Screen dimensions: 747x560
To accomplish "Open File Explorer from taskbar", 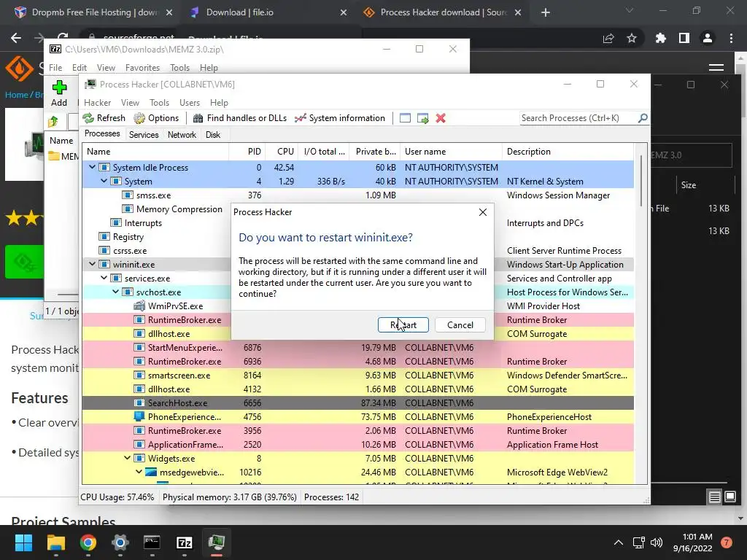I will [55, 542].
